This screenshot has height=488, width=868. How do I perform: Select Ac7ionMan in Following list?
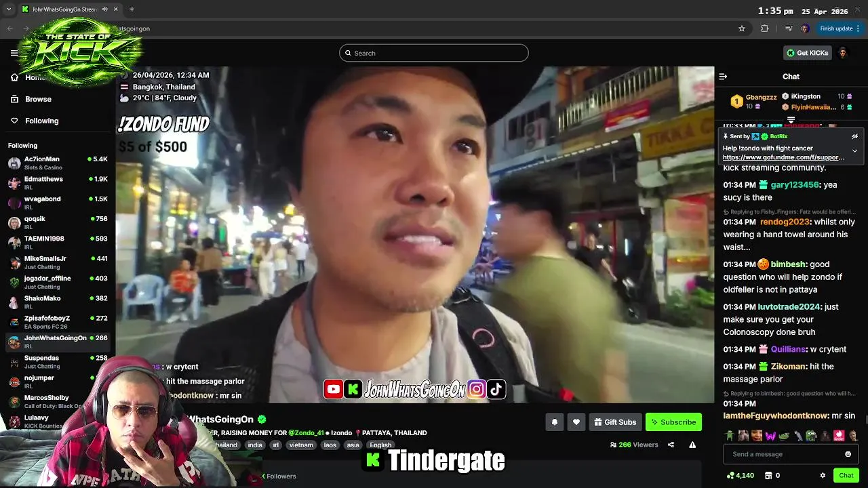58,163
